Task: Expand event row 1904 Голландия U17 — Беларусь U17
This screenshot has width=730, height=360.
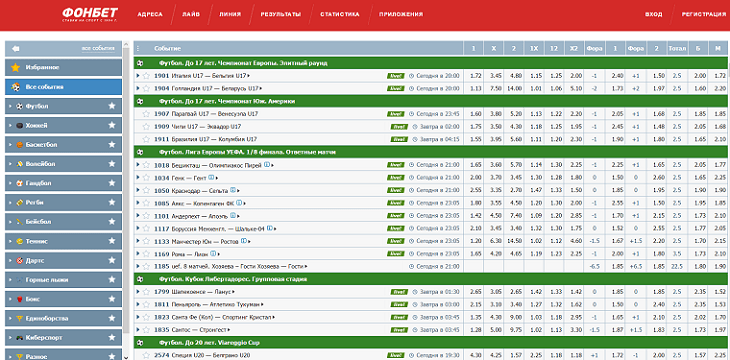Action: click(138, 88)
